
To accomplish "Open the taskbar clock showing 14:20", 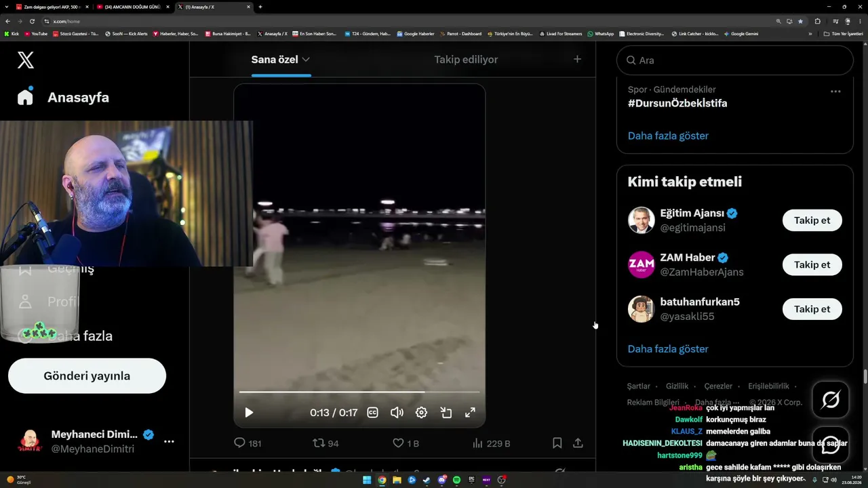I will 852,480.
